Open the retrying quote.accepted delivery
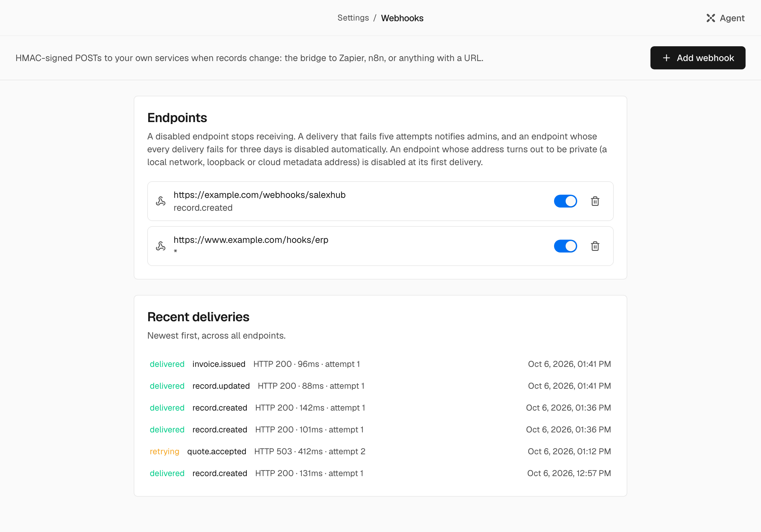 click(x=380, y=451)
